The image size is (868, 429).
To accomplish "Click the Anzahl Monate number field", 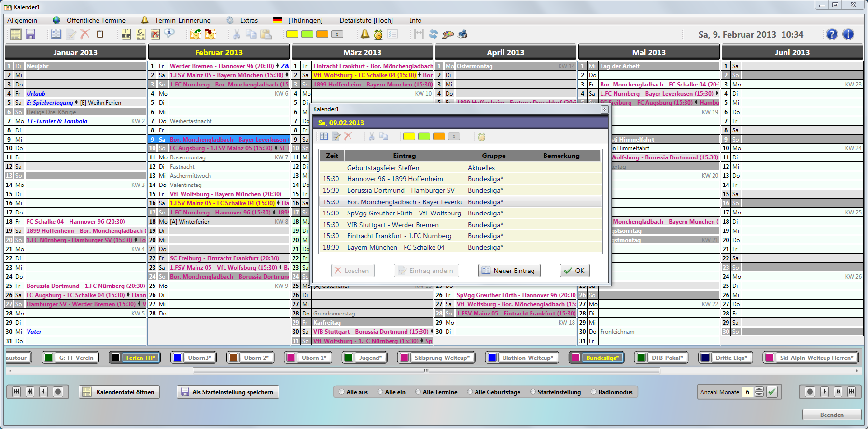I will [x=747, y=392].
